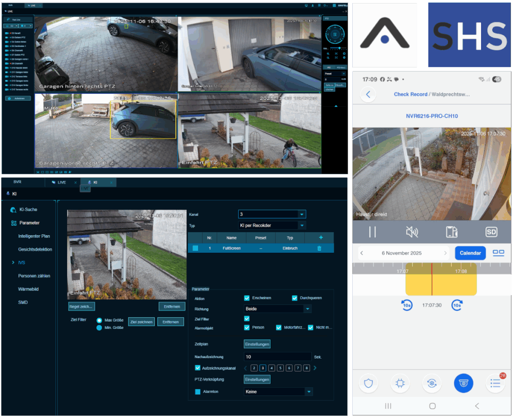
Task: Delete the FullScreen rule with trash icon
Action: click(x=319, y=248)
